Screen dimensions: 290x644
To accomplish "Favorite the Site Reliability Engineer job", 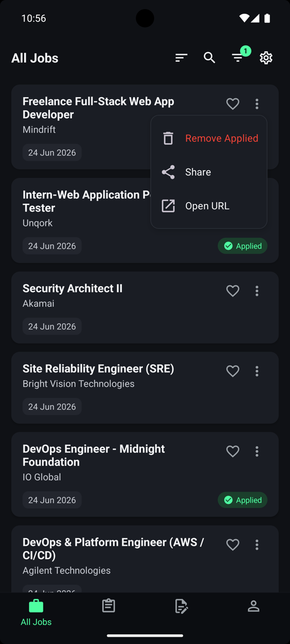I will [x=233, y=371].
